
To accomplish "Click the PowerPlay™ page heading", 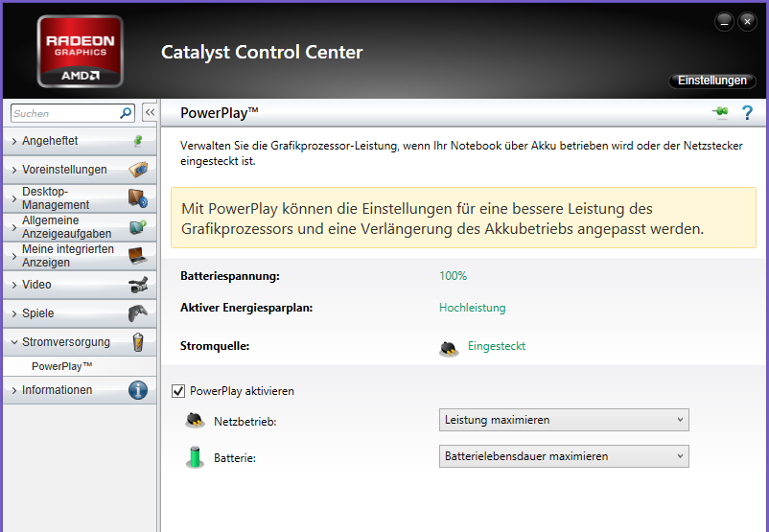I will (220, 113).
